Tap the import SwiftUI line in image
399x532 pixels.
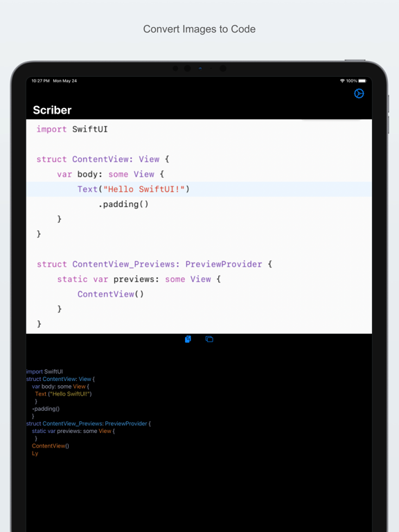pyautogui.click(x=72, y=130)
